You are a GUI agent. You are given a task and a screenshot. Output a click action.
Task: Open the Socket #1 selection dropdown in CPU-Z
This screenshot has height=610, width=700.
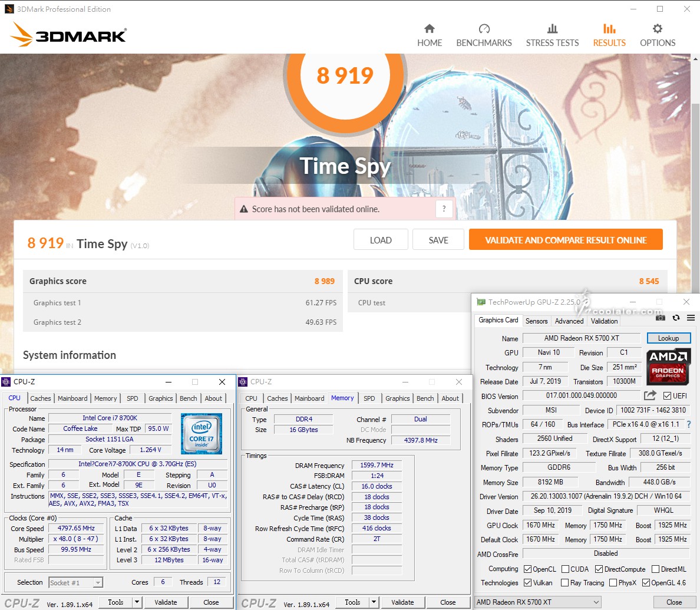pos(76,582)
